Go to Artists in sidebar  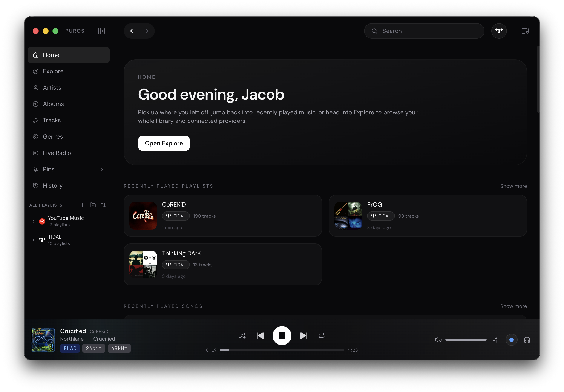pos(69,88)
